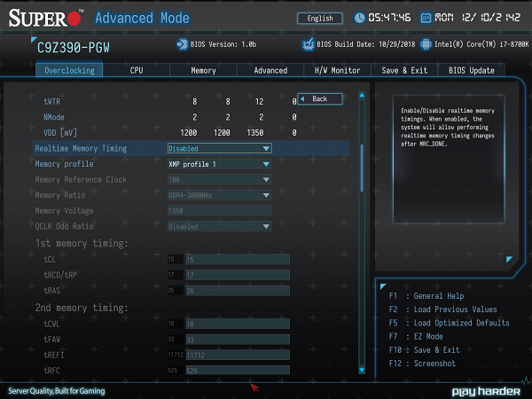Click the play harder logo
This screenshot has width=532, height=399.
point(485,391)
